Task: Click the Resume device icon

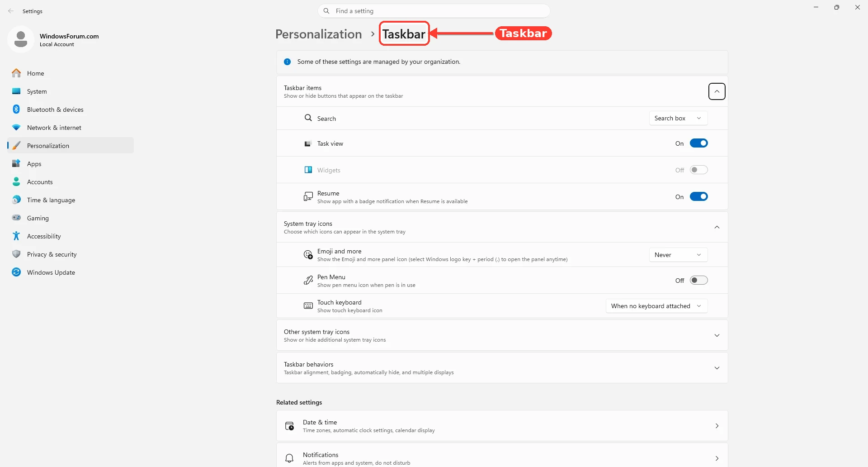Action: 308,196
